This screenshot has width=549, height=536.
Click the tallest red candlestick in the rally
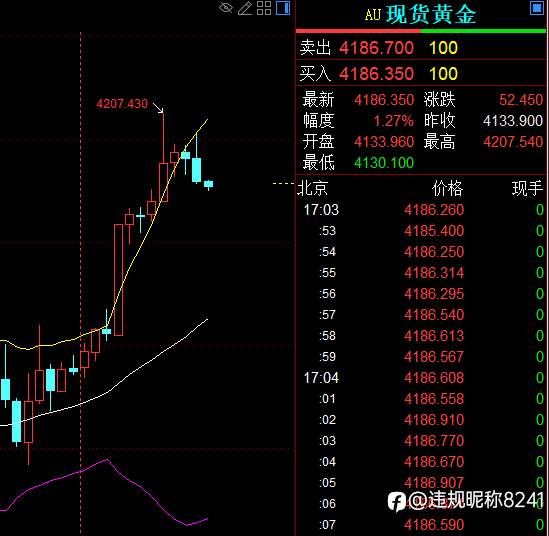[119, 280]
